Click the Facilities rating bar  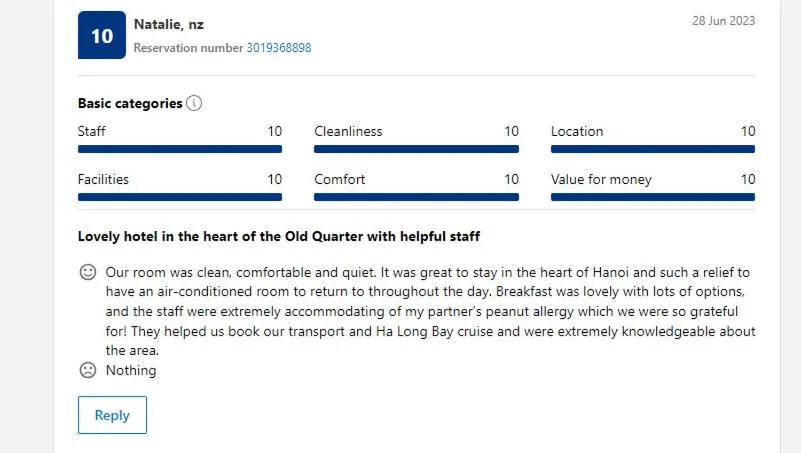180,197
